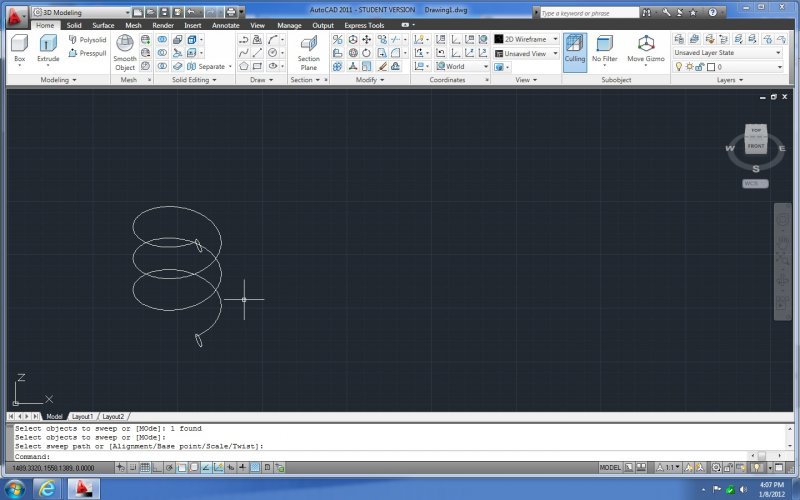Select the Presspull tool
Viewport: 800px width, 500px height.
[87, 52]
